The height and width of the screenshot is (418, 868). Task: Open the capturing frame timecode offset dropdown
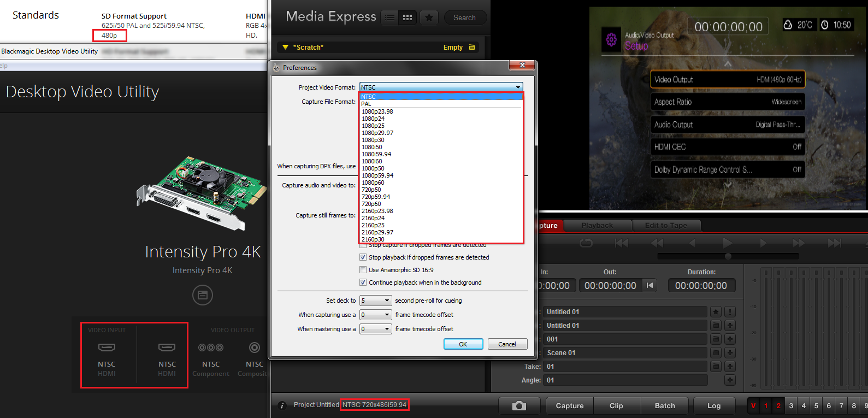point(376,315)
